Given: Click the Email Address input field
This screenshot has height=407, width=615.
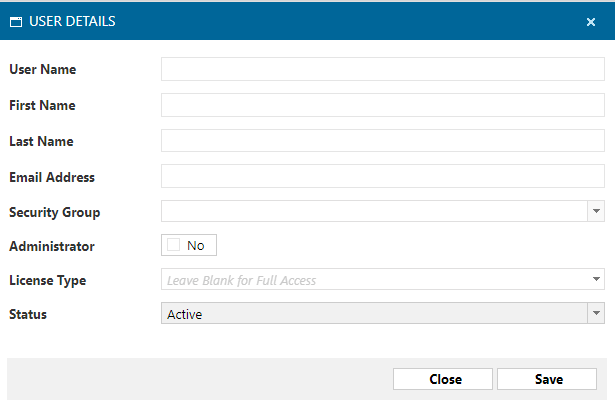Looking at the screenshot, I should point(382,177).
